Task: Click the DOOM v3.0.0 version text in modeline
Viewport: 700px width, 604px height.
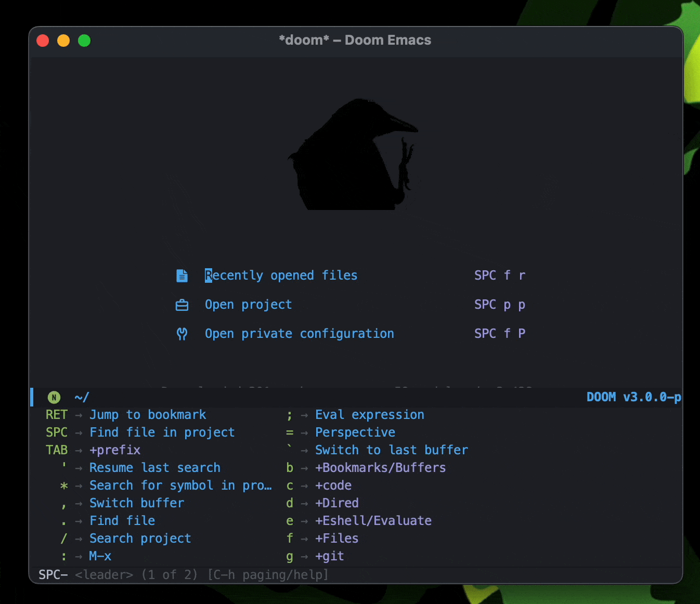Action: coord(633,398)
